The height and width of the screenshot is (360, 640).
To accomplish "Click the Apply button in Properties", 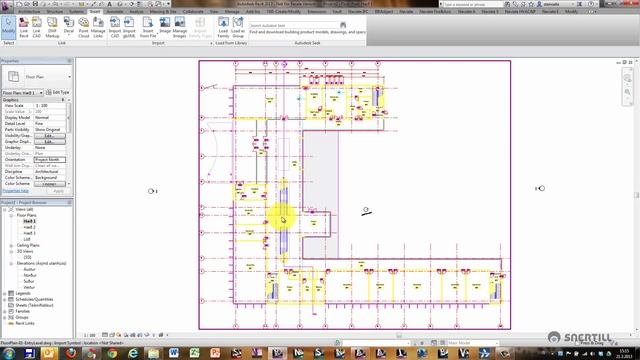I will pos(58,191).
